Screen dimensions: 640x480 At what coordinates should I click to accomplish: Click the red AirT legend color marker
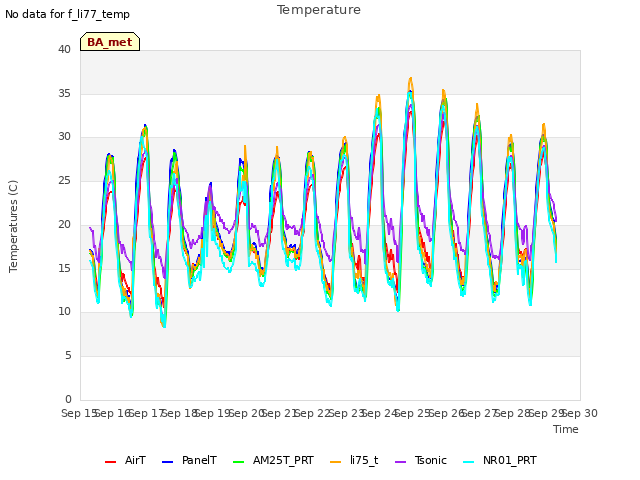pyautogui.click(x=110, y=462)
